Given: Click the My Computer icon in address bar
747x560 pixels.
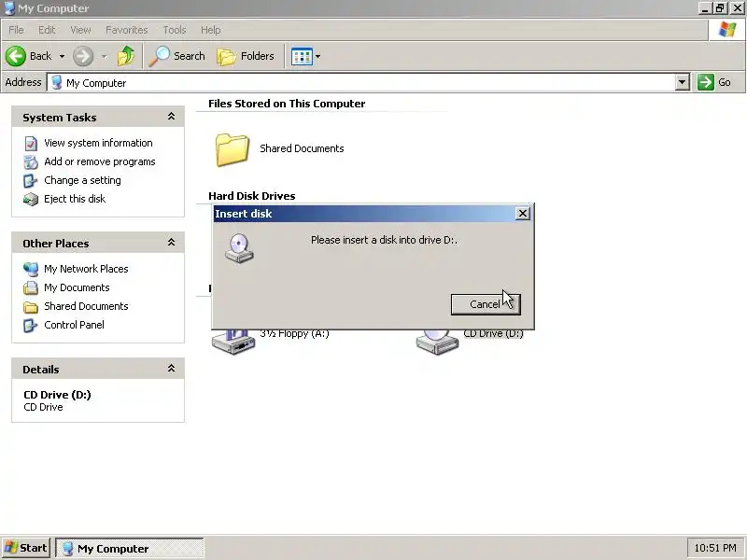Looking at the screenshot, I should (57, 82).
